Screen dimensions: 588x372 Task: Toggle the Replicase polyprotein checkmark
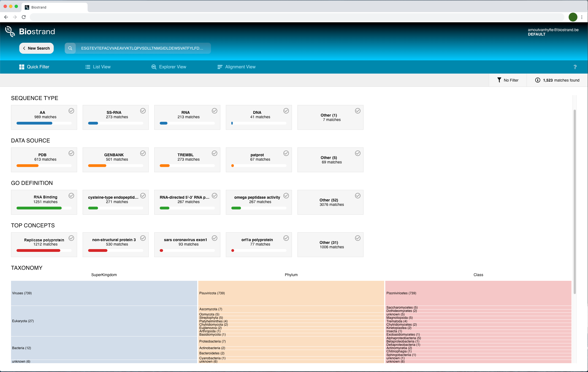coord(71,238)
